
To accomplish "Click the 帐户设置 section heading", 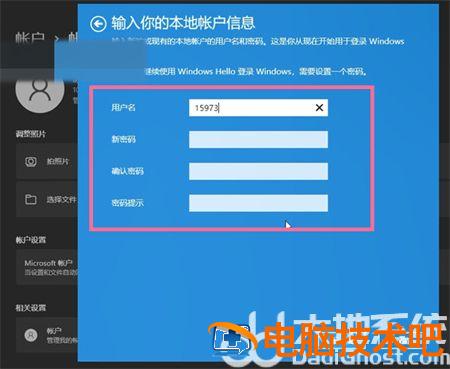I will coord(31,240).
